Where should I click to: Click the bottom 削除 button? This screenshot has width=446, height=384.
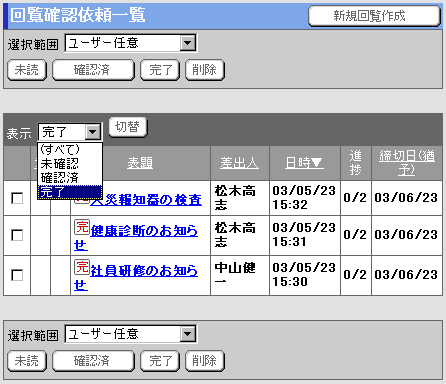click(x=205, y=361)
